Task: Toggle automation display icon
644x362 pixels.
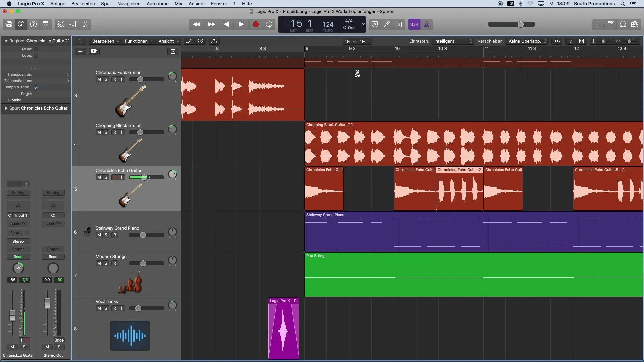Action: tap(189, 41)
